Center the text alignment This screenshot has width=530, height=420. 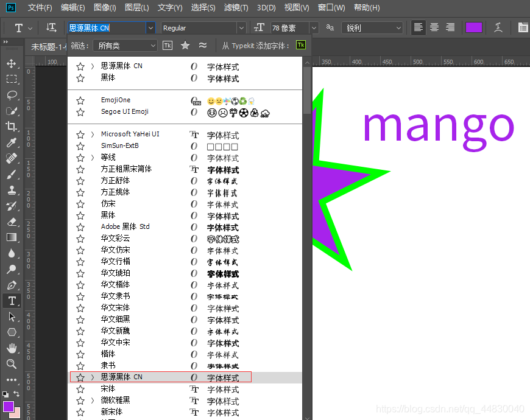[x=434, y=27]
